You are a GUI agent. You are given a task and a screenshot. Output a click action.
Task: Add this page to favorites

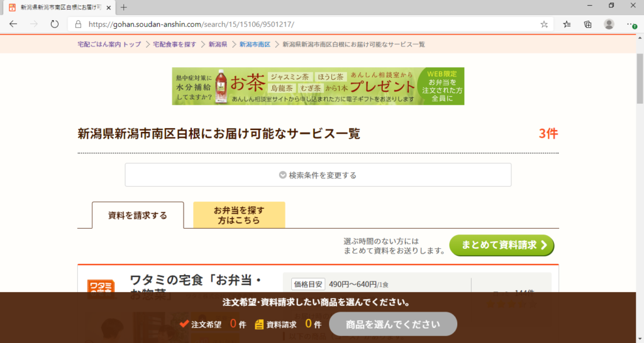(544, 24)
